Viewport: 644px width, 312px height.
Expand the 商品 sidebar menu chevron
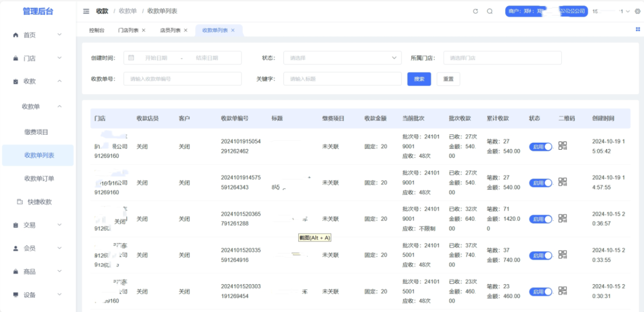(x=59, y=271)
